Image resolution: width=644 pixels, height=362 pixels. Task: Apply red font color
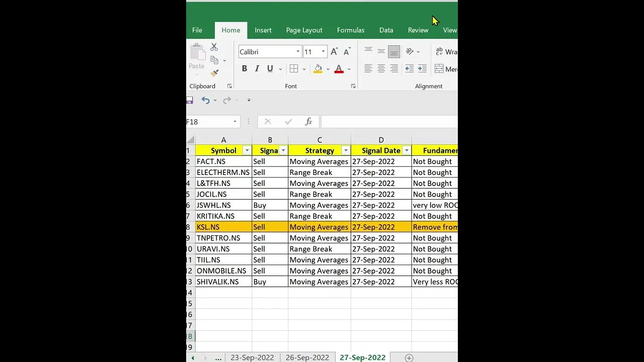click(x=339, y=69)
